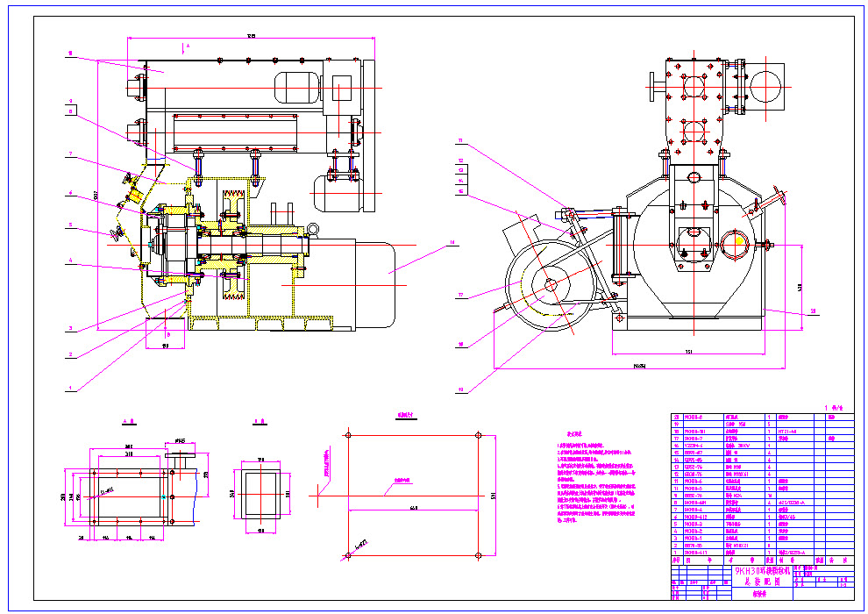The width and height of the screenshot is (868, 614).
Task: Click the serial number 3 cell in parts list
Action: pyautogui.click(x=676, y=539)
